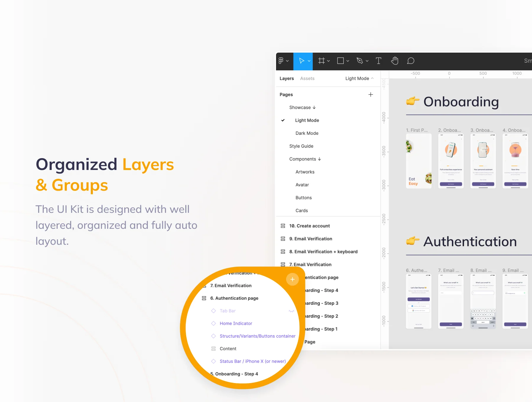Image resolution: width=532 pixels, height=402 pixels.
Task: Select the Move tool arrow
Action: pos(301,61)
